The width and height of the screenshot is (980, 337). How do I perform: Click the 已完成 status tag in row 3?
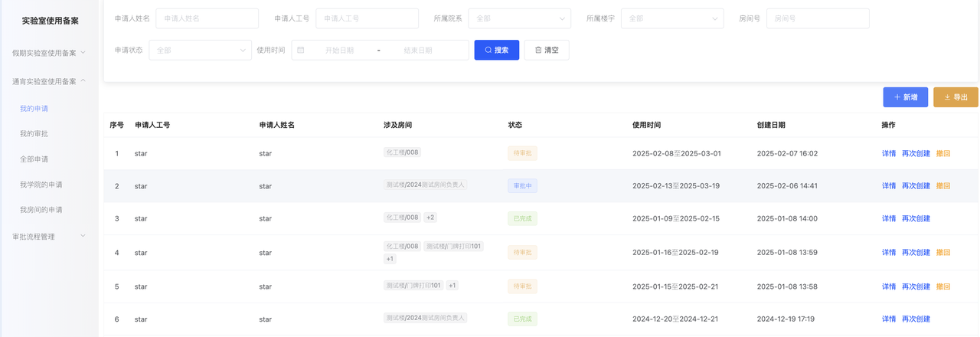click(x=523, y=218)
